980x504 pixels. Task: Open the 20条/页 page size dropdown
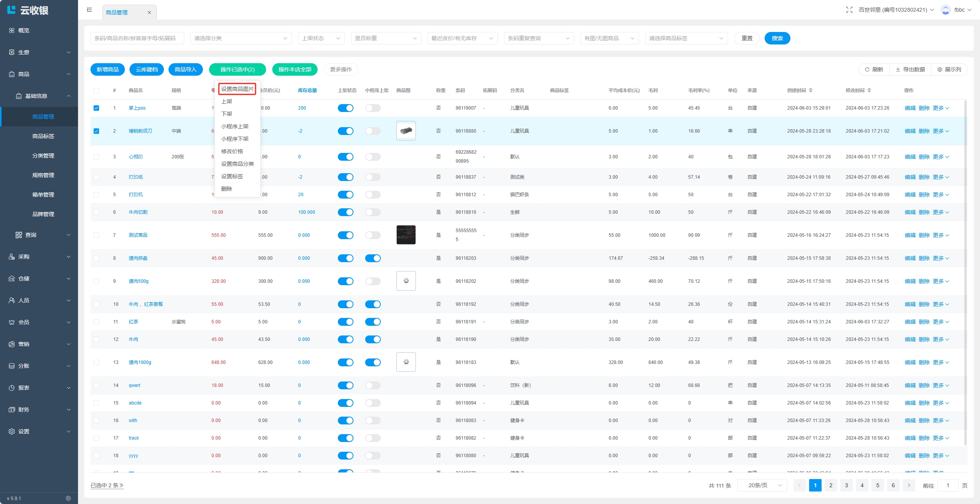[762, 485]
